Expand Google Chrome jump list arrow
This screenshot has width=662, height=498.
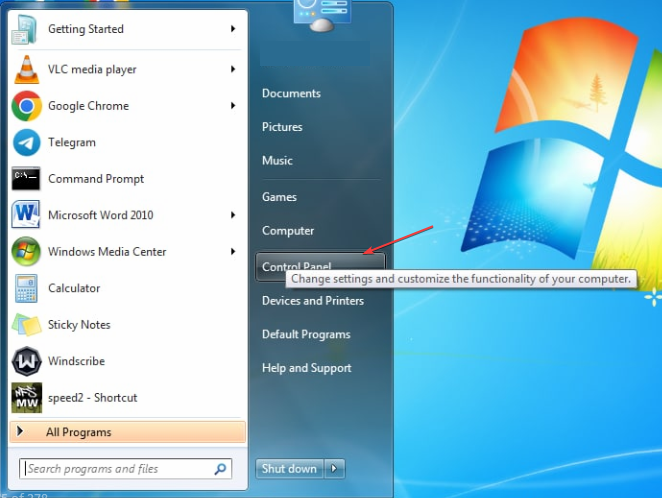point(233,106)
